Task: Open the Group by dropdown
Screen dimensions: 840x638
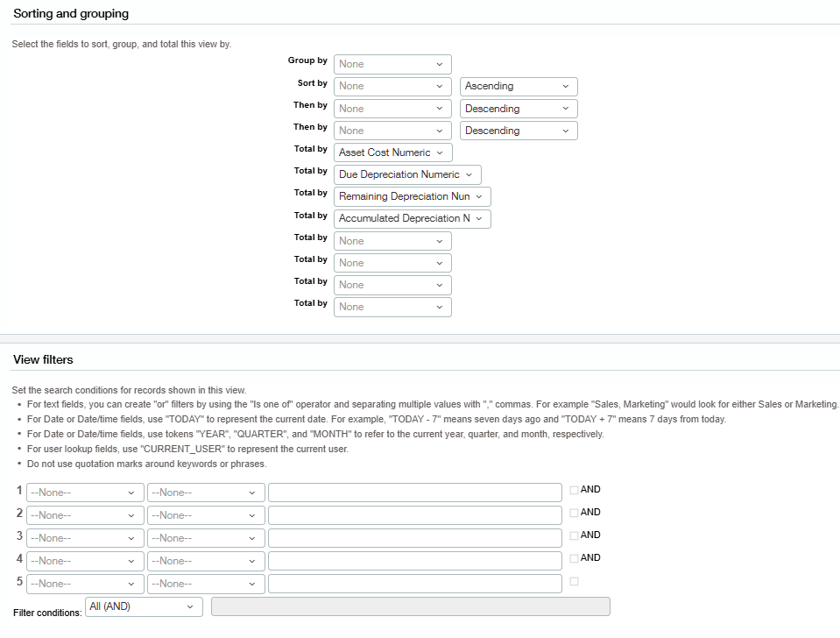Action: (392, 64)
